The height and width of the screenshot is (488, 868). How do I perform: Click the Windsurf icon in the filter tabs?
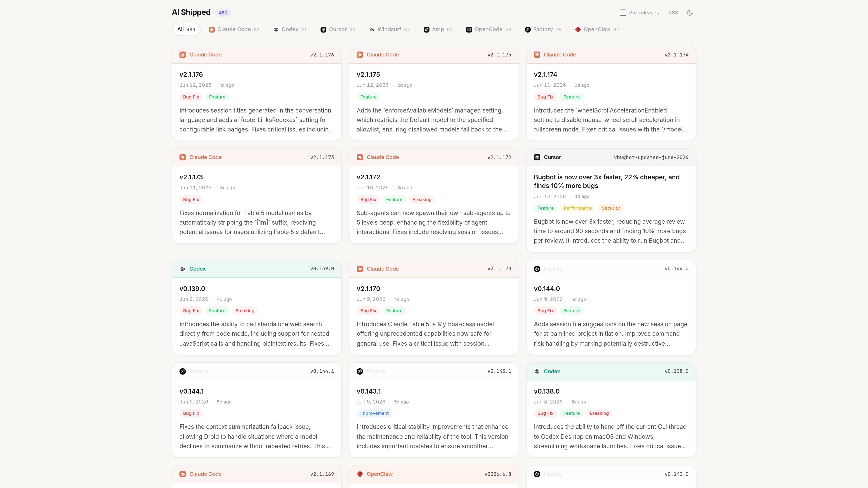372,30
